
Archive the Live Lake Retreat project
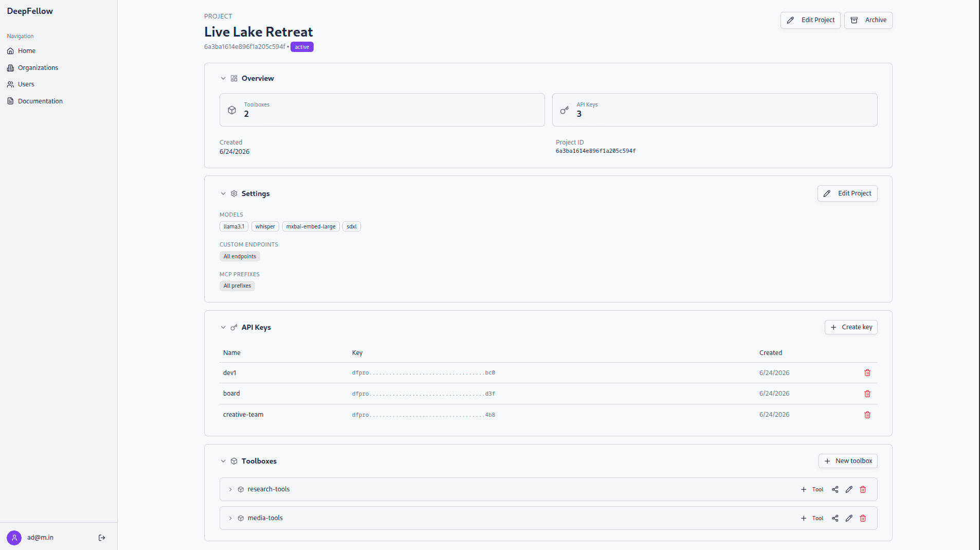pos(868,20)
